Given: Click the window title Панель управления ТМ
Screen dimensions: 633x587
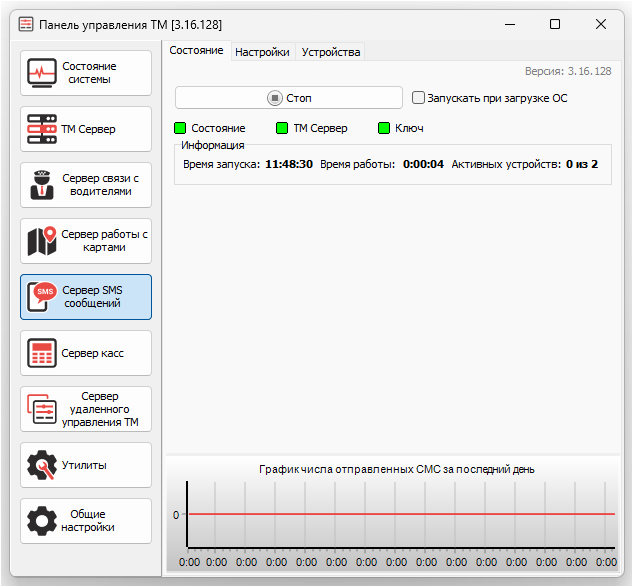Looking at the screenshot, I should tap(130, 25).
